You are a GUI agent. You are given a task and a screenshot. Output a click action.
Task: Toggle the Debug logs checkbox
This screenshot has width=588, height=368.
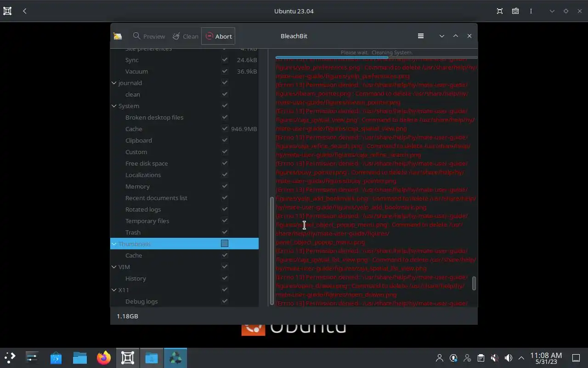[x=225, y=301]
